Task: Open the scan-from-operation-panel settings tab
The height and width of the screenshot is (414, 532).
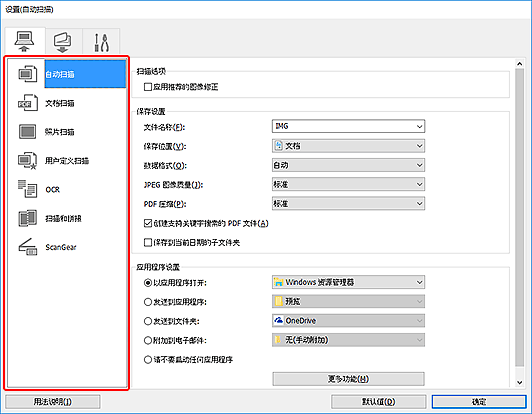Action: pos(63,42)
